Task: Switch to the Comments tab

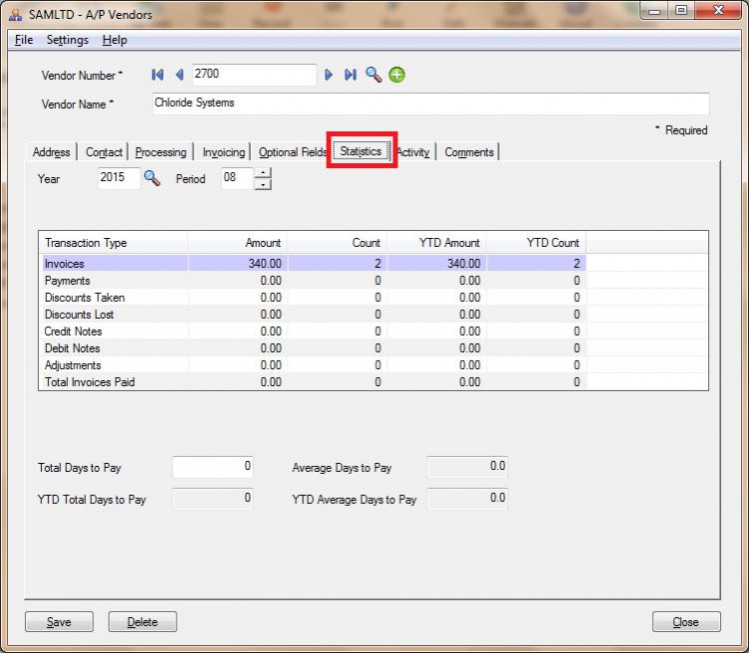Action: 469,152
